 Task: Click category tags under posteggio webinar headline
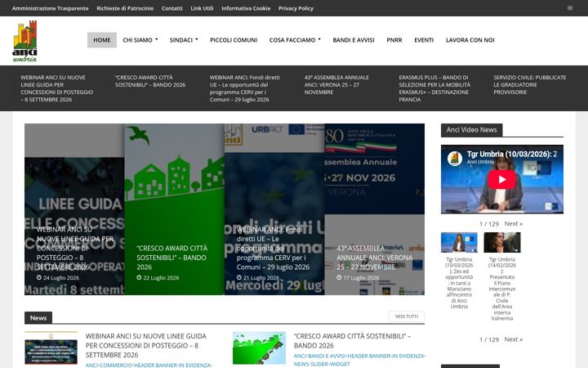[x=149, y=365]
